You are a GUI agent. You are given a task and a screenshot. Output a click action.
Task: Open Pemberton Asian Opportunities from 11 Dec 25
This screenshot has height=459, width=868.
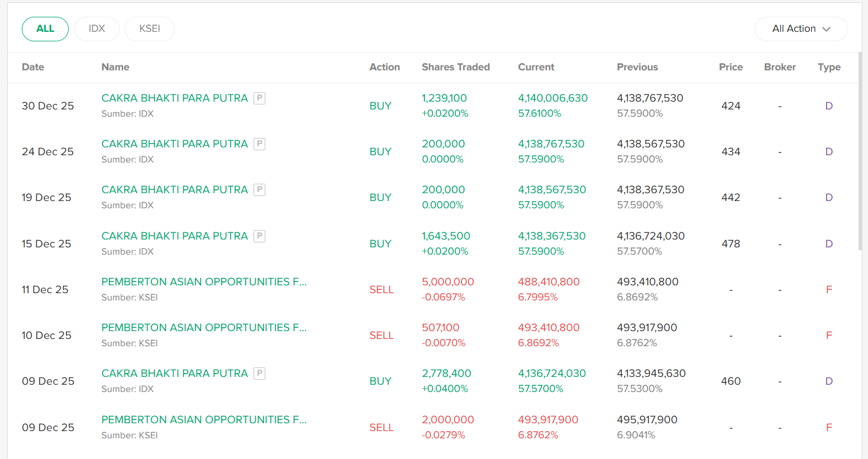[204, 282]
